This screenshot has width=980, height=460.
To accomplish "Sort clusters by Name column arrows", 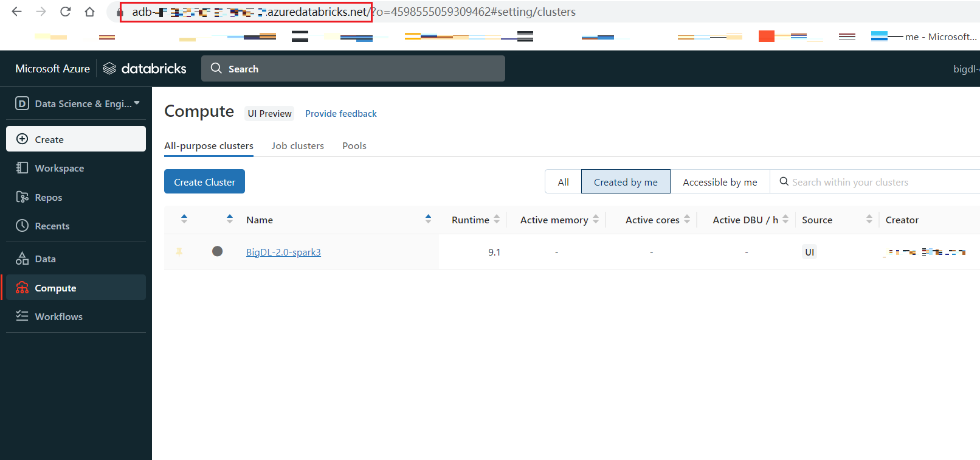I will coord(428,219).
